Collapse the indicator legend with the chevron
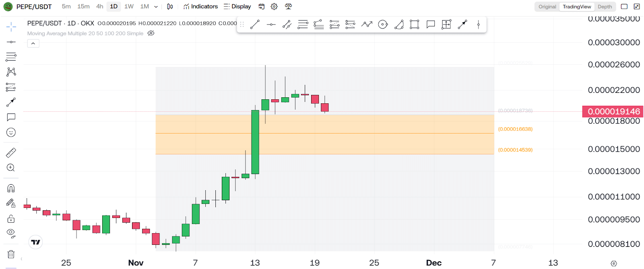 33,43
